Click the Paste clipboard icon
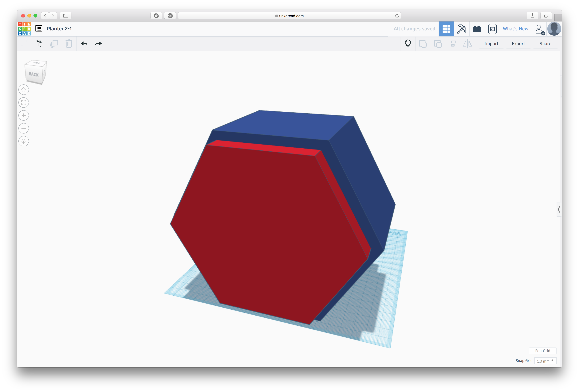The width and height of the screenshot is (579, 392). coord(39,44)
